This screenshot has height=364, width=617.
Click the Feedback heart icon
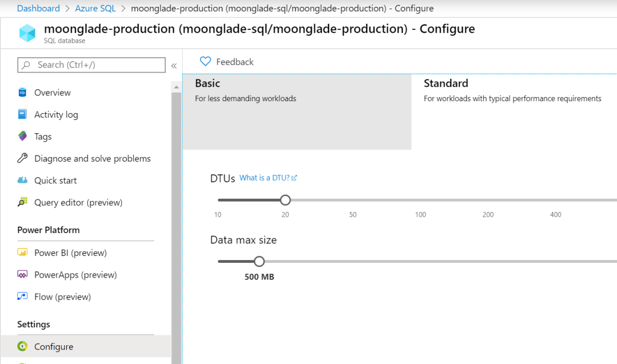pyautogui.click(x=206, y=62)
